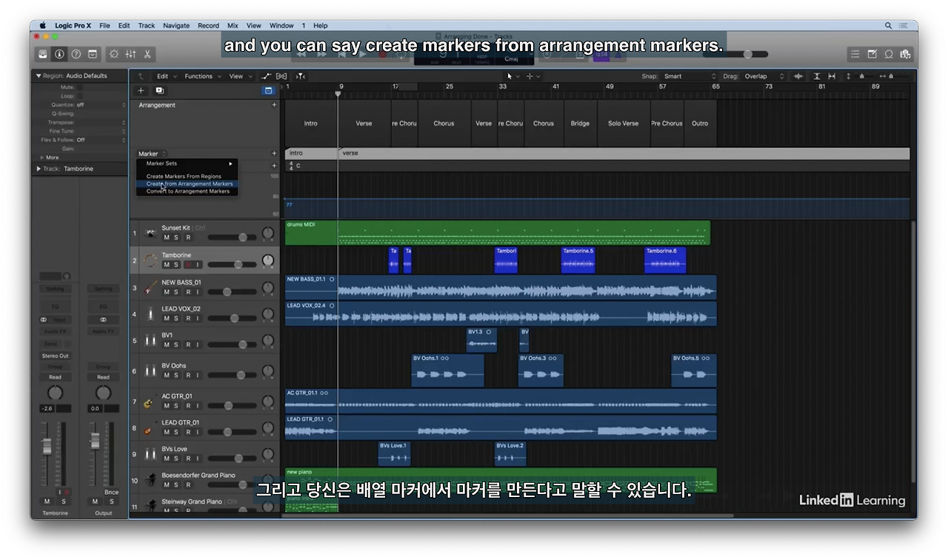Adjust the master volume slider in control bar

[x=735, y=54]
